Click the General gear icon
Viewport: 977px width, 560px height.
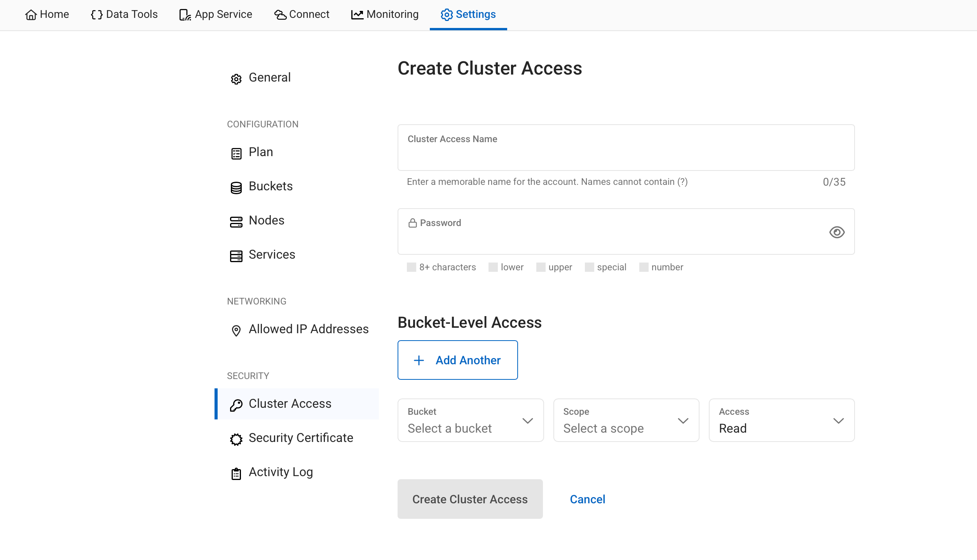236,79
